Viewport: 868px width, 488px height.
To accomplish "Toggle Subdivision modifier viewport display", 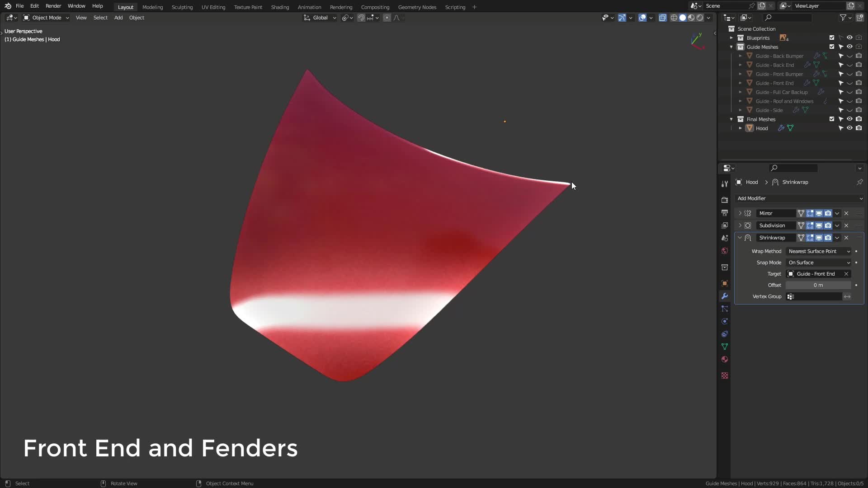I will [x=819, y=225].
